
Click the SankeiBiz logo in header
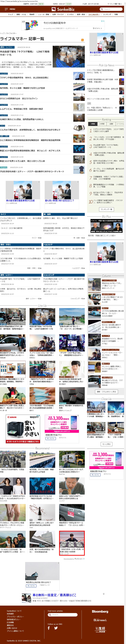(x=63, y=9)
